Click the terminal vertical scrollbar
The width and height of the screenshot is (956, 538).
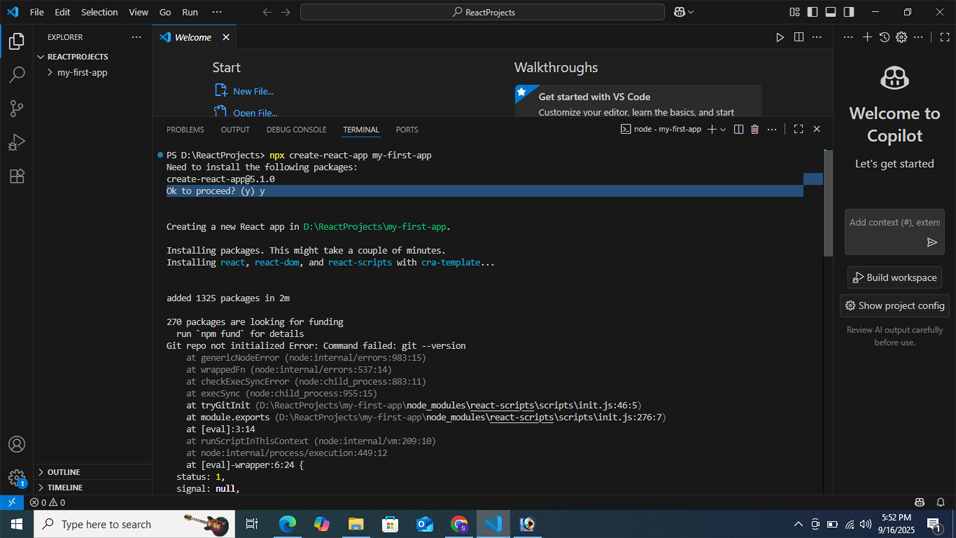(x=828, y=203)
